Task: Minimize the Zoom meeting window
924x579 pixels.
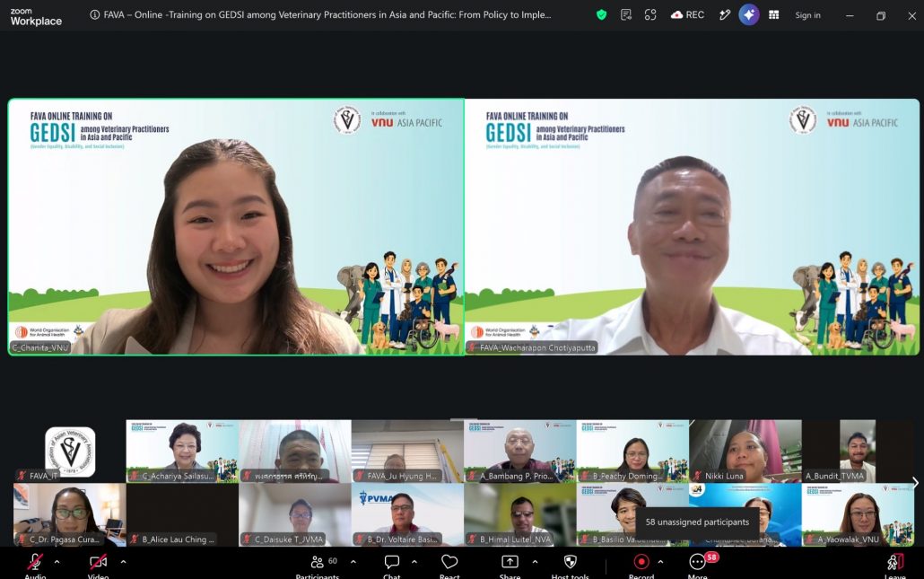Action: coord(850,16)
